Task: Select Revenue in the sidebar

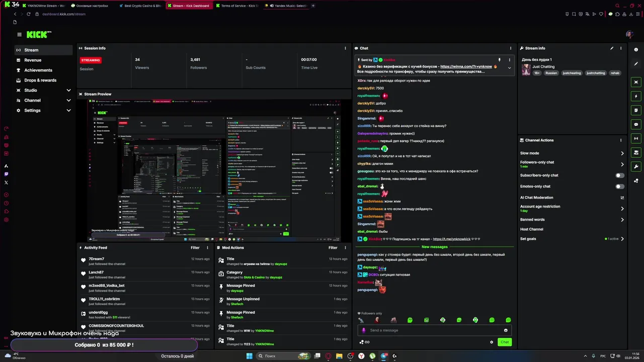Action: pyautogui.click(x=44, y=60)
